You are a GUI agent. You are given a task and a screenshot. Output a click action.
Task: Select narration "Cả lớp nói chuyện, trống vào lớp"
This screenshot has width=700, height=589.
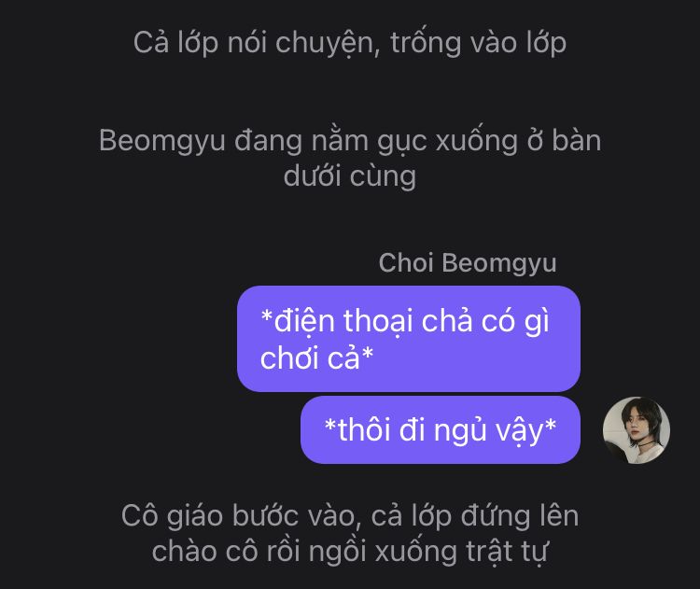pyautogui.click(x=350, y=43)
